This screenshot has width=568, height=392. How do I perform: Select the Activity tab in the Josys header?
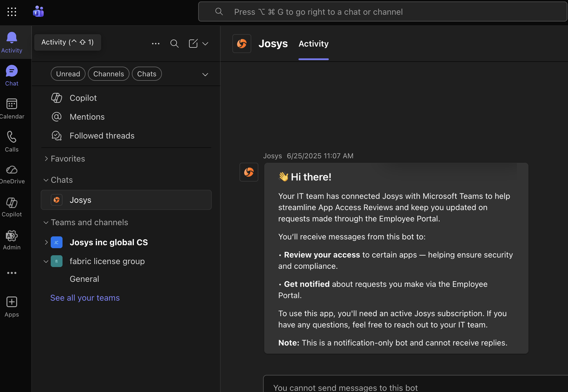click(x=313, y=44)
